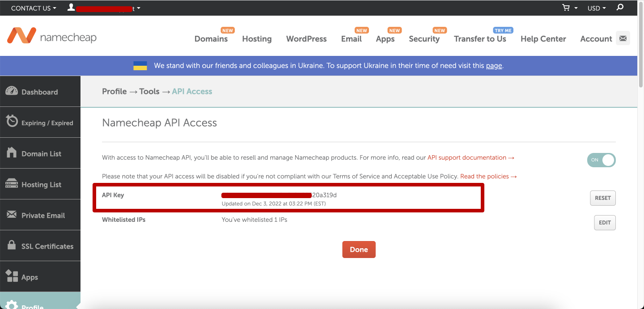Click the Expiring / Expired clock icon

click(12, 121)
